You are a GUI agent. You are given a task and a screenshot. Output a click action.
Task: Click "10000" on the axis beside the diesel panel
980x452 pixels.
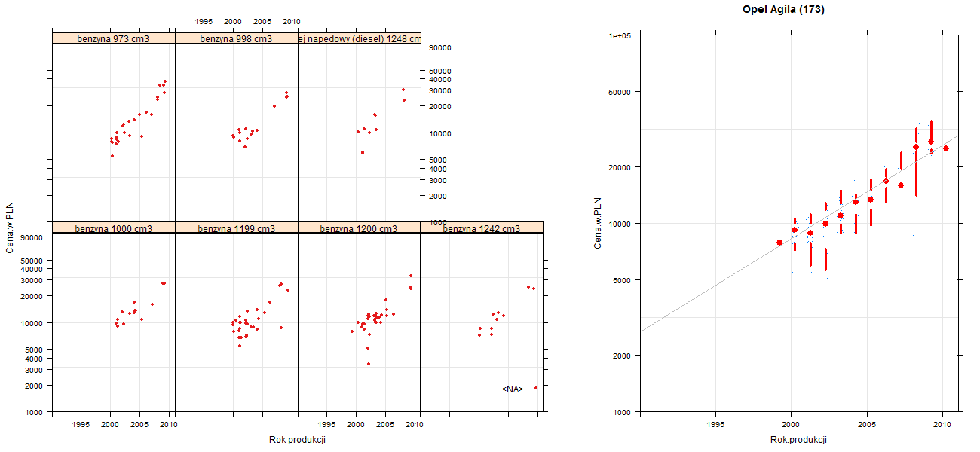pos(439,133)
